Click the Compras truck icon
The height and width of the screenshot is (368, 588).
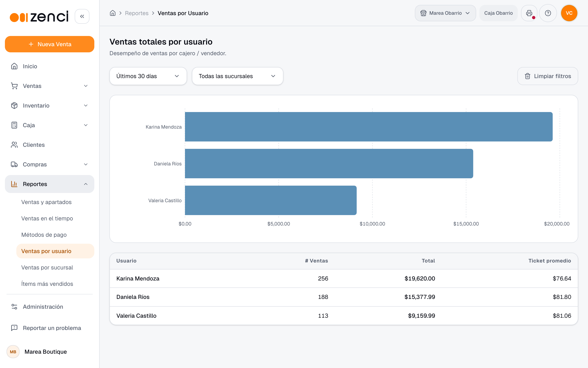click(14, 164)
